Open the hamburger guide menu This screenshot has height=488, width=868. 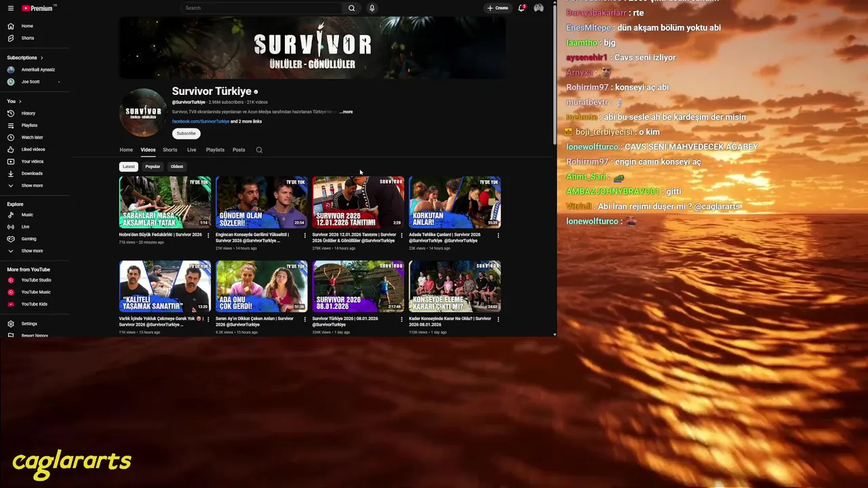pyautogui.click(x=10, y=8)
